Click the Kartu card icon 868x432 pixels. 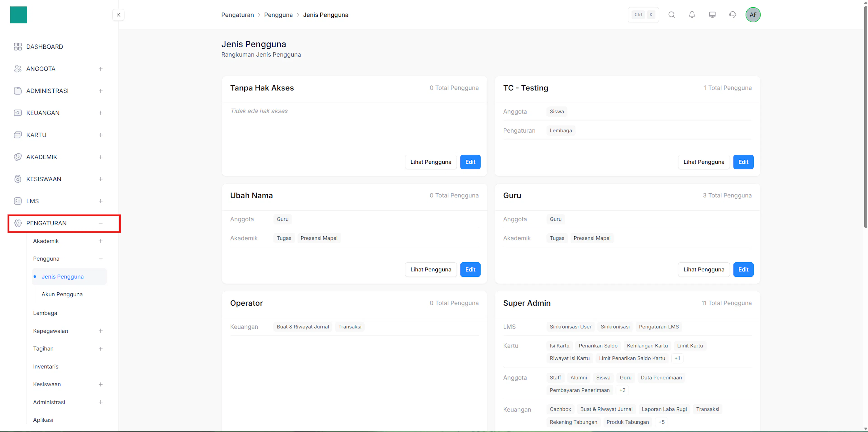point(18,135)
